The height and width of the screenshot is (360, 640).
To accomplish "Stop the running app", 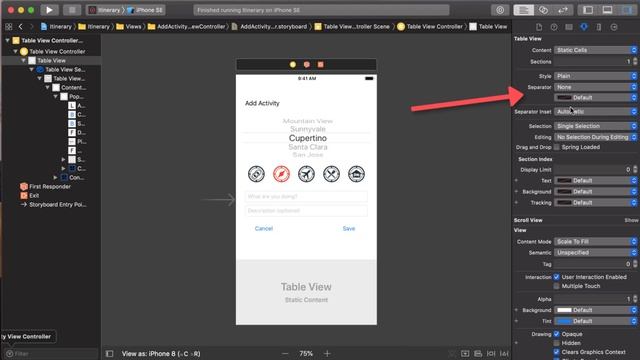I will click(71, 10).
